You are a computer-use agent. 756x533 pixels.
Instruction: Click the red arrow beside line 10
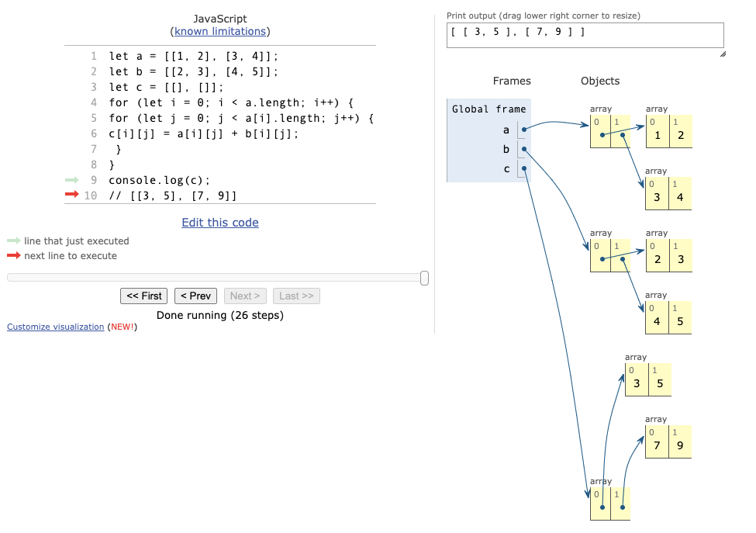[x=71, y=195]
